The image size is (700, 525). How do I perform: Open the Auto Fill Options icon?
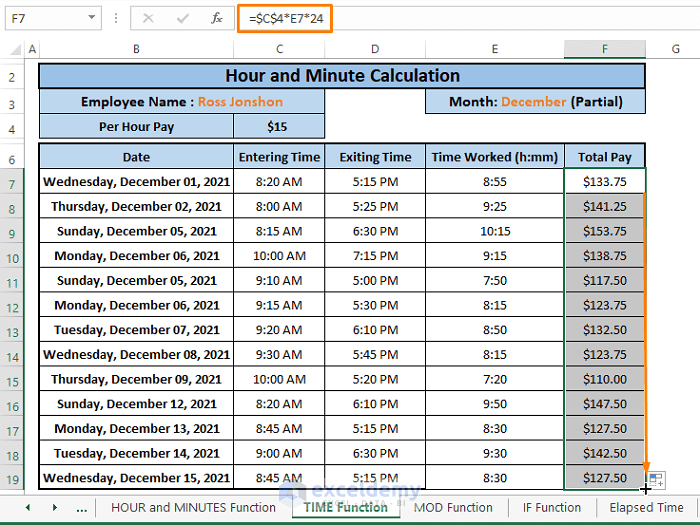click(657, 480)
